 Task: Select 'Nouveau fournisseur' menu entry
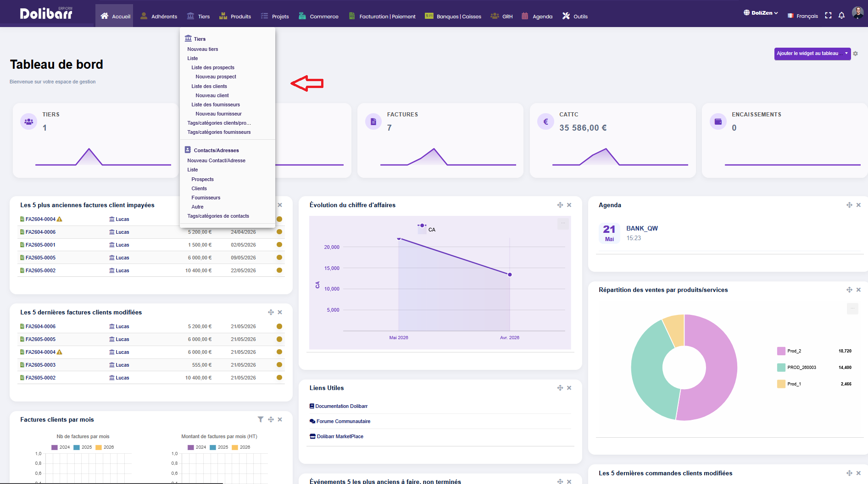pos(218,114)
